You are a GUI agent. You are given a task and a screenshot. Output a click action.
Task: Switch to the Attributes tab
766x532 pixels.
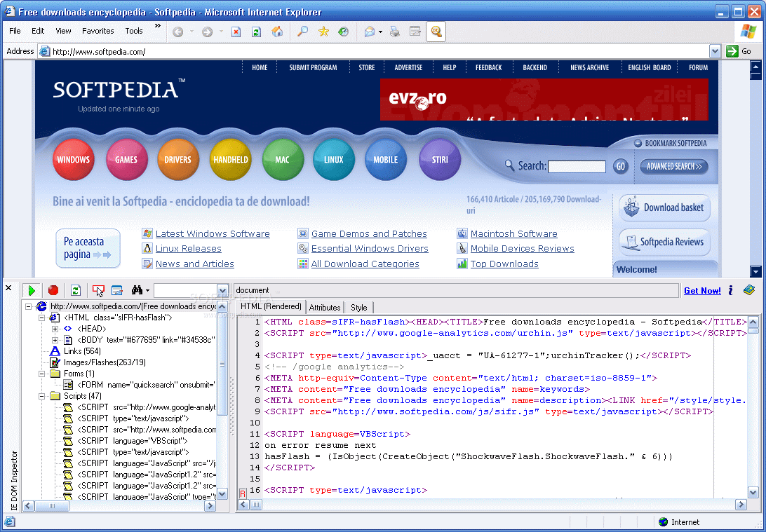click(x=324, y=308)
